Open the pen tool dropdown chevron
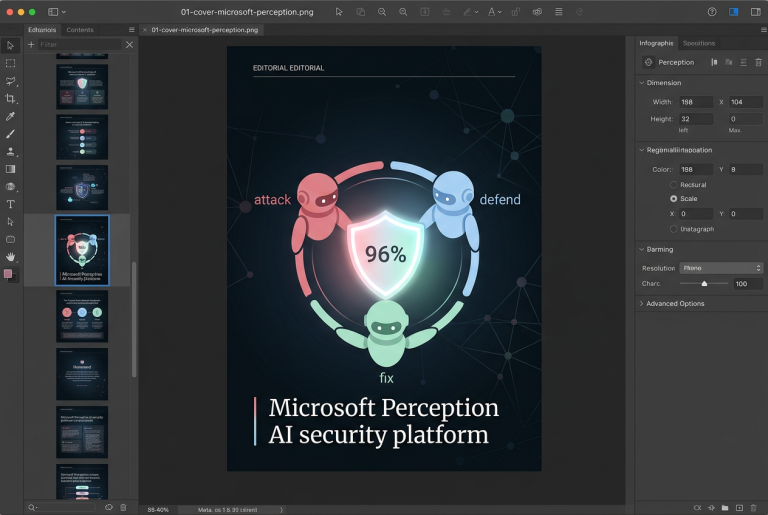 coord(476,12)
